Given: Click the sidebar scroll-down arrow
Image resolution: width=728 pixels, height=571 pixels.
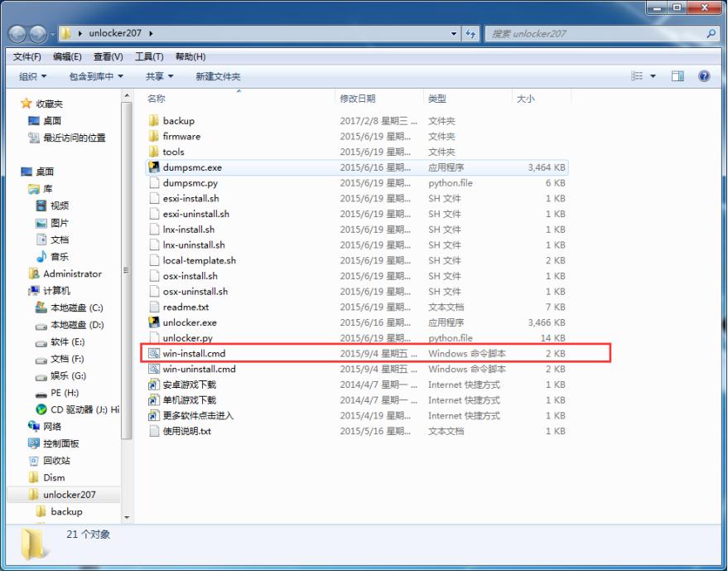Looking at the screenshot, I should [x=127, y=517].
